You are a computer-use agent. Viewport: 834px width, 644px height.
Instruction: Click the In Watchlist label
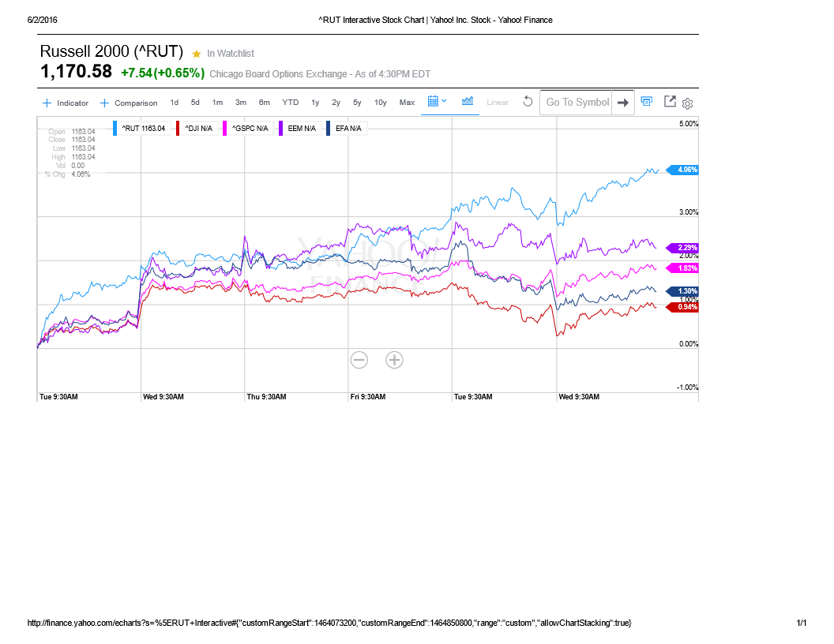click(231, 54)
